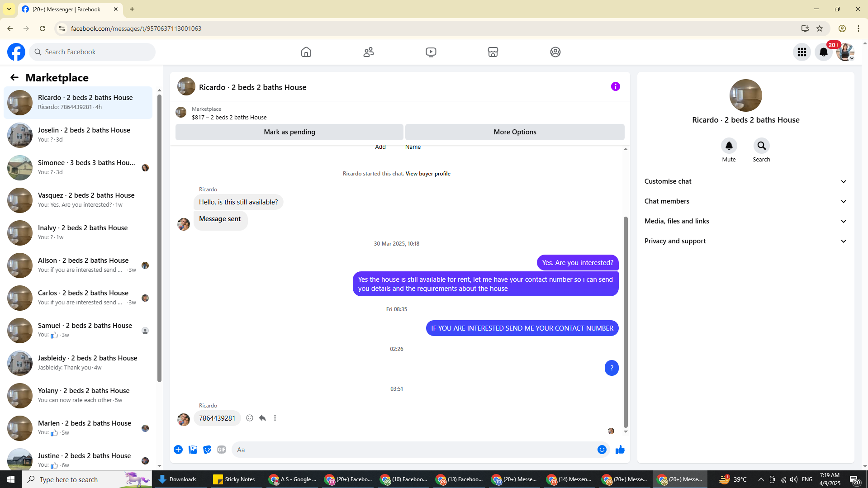
Task: Open the $817 – 2 beds 2 baths House listing
Action: 229,117
